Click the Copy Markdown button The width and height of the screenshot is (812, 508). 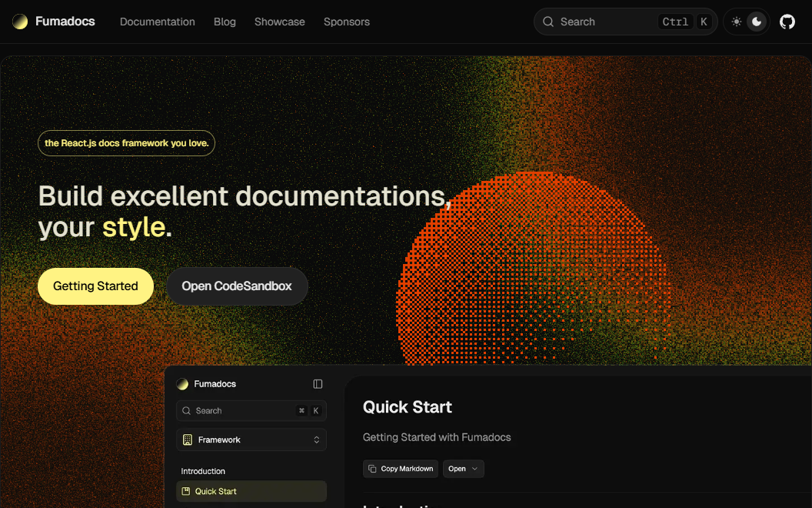click(401, 469)
